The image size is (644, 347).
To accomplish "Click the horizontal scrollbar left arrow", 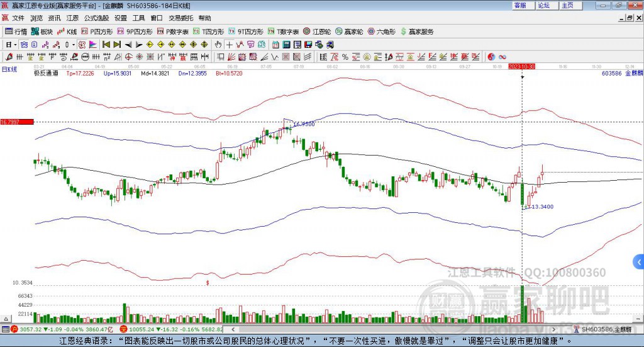I will point(233,329).
